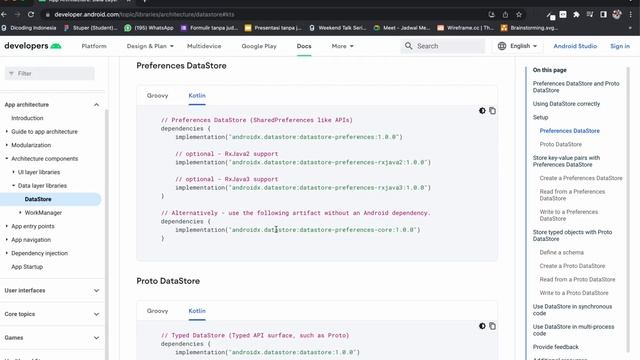Jump to Provide feedback section
Viewport: 640px width, 360px height.
(556, 347)
